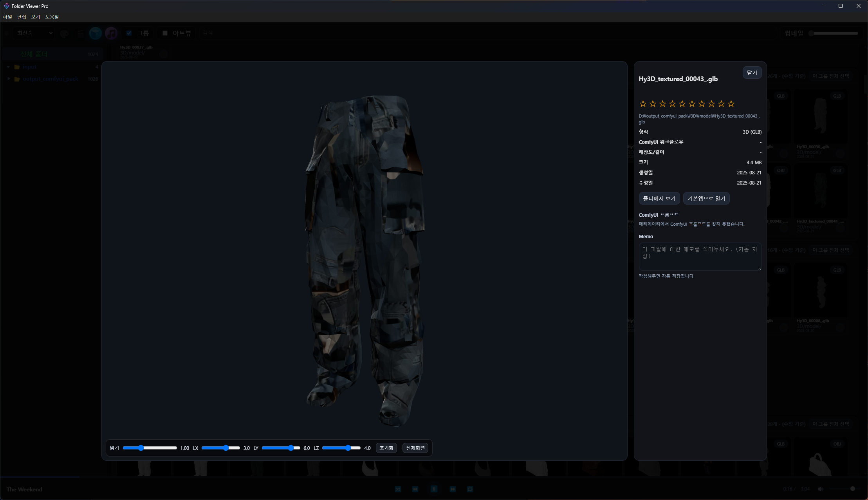This screenshot has height=500, width=868.
Task: Click the palette image filter icon
Action: 65,33
